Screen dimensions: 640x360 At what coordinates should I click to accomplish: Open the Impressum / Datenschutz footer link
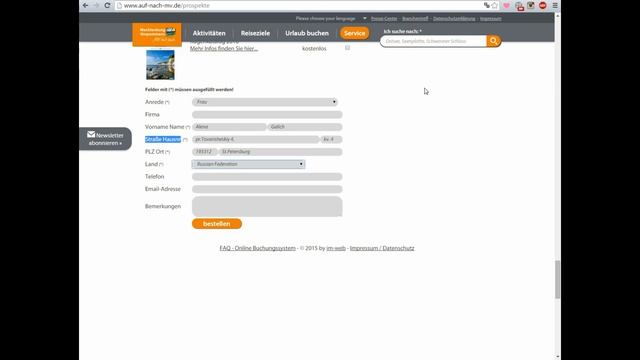pyautogui.click(x=382, y=248)
